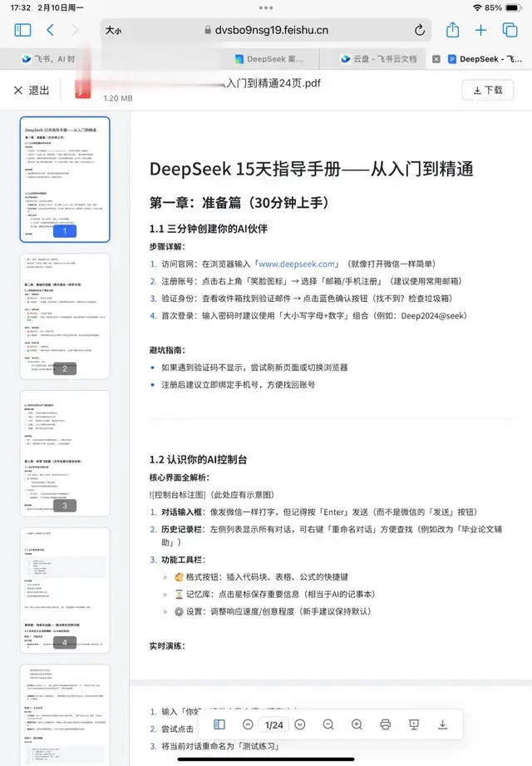Image resolution: width=532 pixels, height=766 pixels.
Task: Click the red PDF file icon
Action: tap(83, 89)
